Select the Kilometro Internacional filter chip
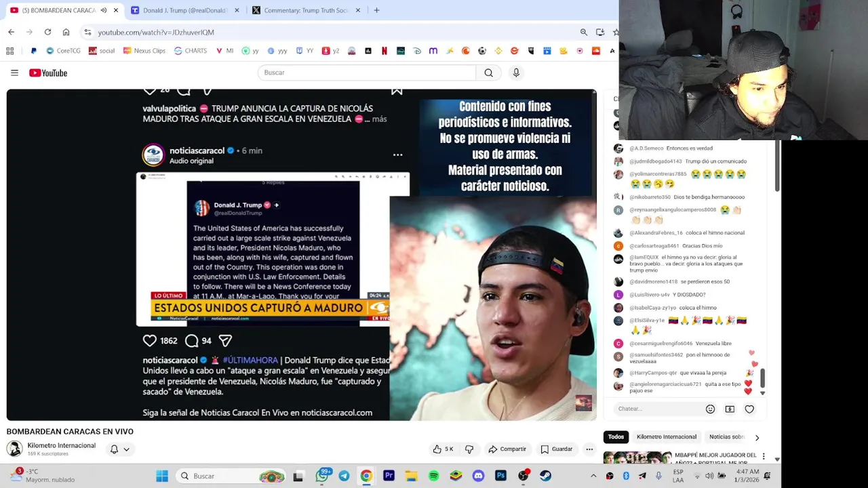The height and width of the screenshot is (488, 868). coord(666,437)
